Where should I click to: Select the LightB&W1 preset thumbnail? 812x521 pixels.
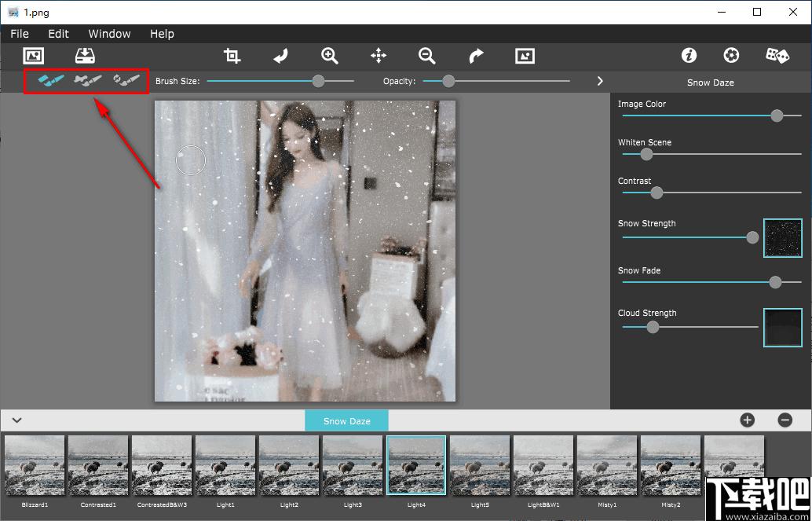coord(543,465)
